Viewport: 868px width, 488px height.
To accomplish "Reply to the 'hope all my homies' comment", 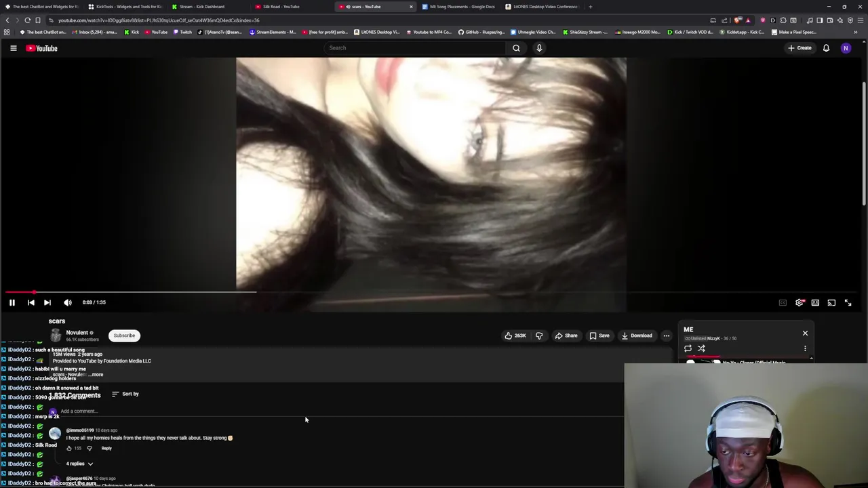I will [x=106, y=448].
